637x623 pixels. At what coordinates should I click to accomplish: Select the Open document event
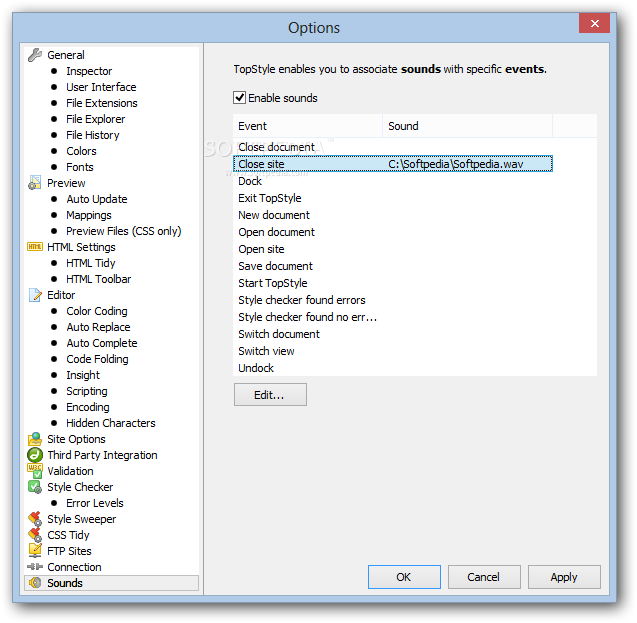point(276,232)
